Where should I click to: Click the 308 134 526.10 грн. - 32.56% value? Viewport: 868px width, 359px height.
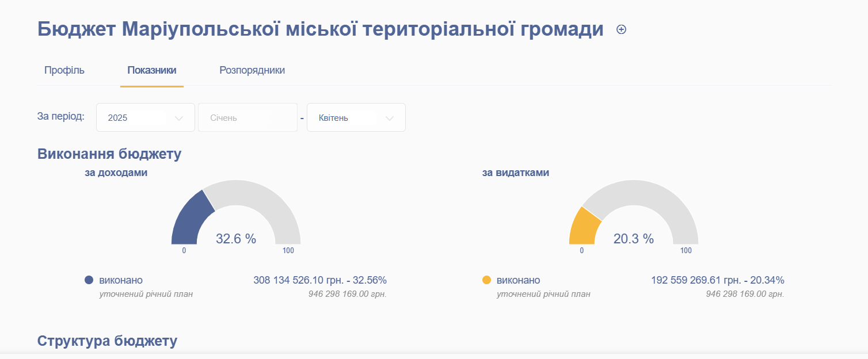pyautogui.click(x=320, y=280)
